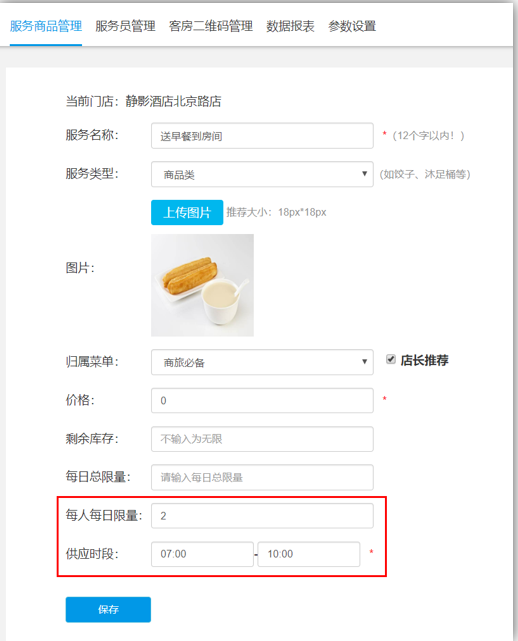The width and height of the screenshot is (518, 641).
Task: Toggle the 店长推荐 checkbox
Action: [391, 359]
